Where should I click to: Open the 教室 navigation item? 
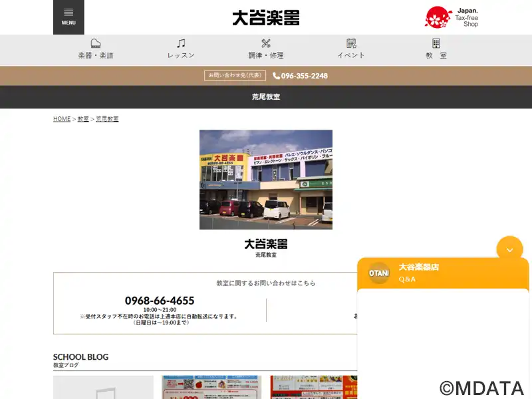tap(436, 50)
